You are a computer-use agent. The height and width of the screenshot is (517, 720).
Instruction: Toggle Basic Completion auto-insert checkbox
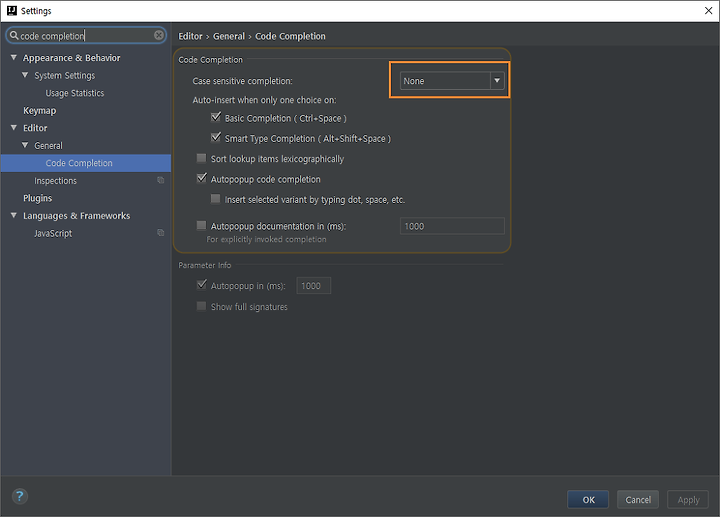215,118
